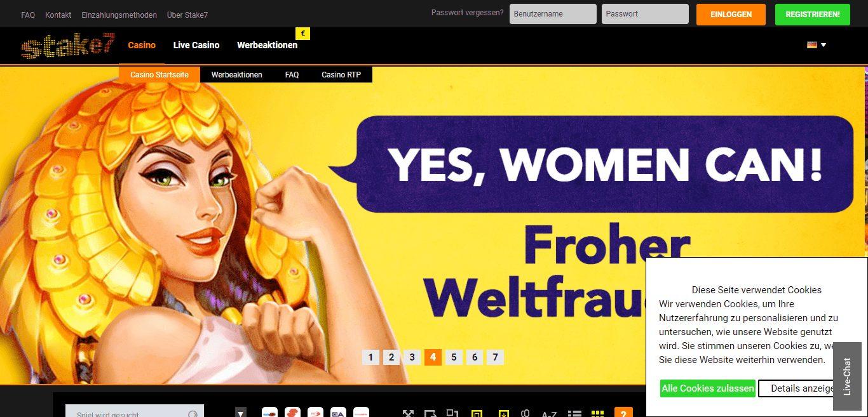Viewport: 868px width, 417px height.
Task: Switch to list view icon
Action: click(x=574, y=414)
